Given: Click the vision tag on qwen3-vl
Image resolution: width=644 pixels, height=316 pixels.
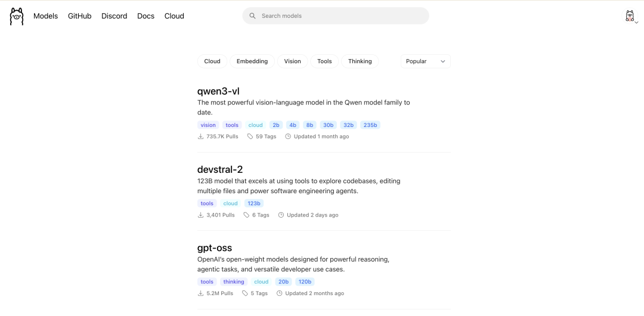Looking at the screenshot, I should tap(208, 125).
